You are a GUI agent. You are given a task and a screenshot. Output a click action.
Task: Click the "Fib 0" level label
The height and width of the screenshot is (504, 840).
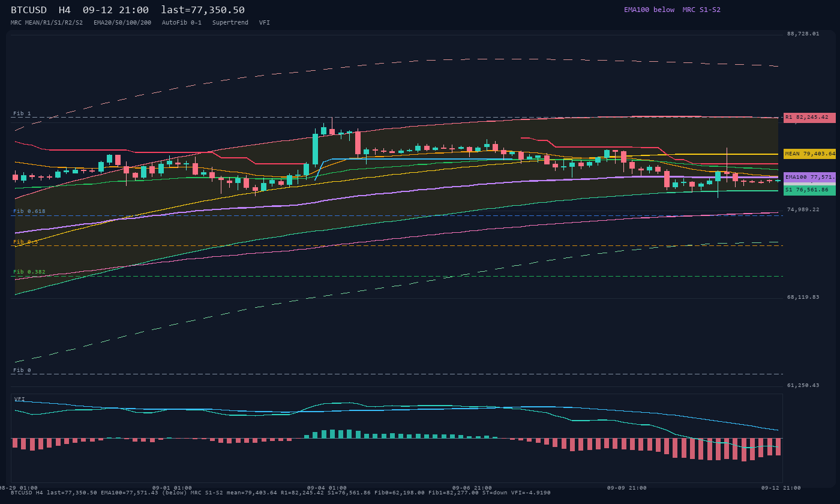tap(22, 370)
